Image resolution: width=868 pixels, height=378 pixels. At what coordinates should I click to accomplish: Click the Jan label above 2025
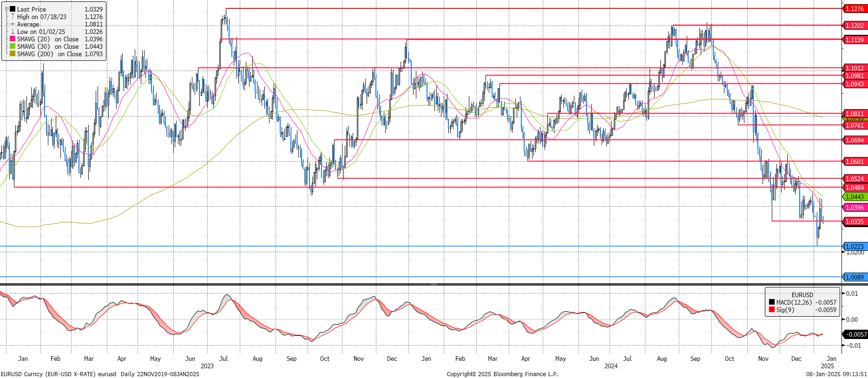click(x=832, y=358)
